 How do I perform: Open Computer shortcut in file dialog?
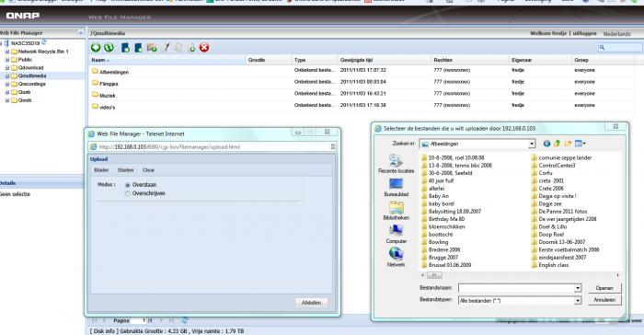pos(396,234)
